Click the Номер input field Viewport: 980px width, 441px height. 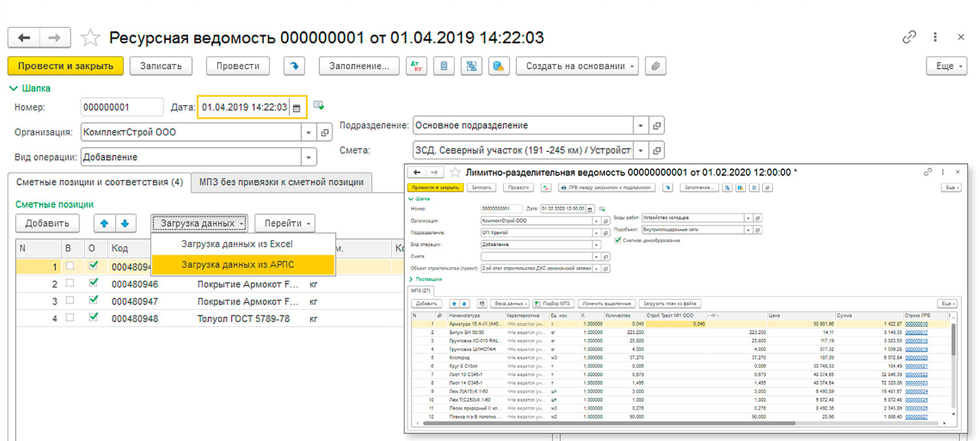coord(122,107)
